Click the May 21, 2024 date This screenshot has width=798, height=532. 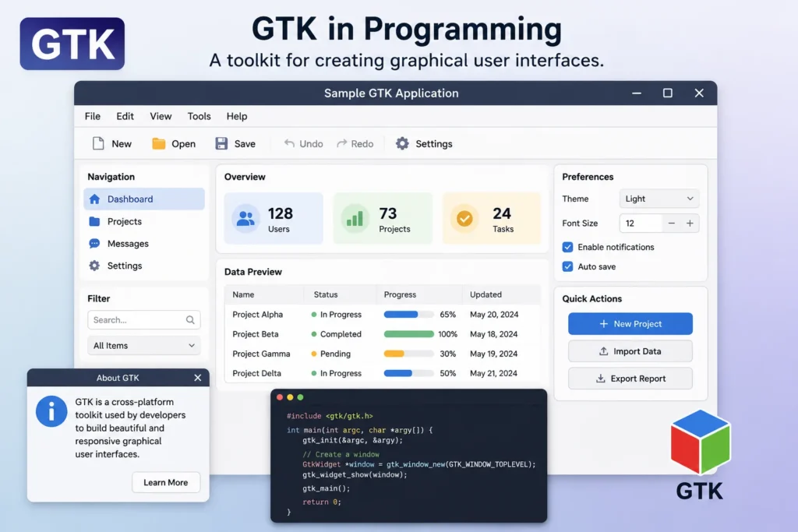pos(493,373)
